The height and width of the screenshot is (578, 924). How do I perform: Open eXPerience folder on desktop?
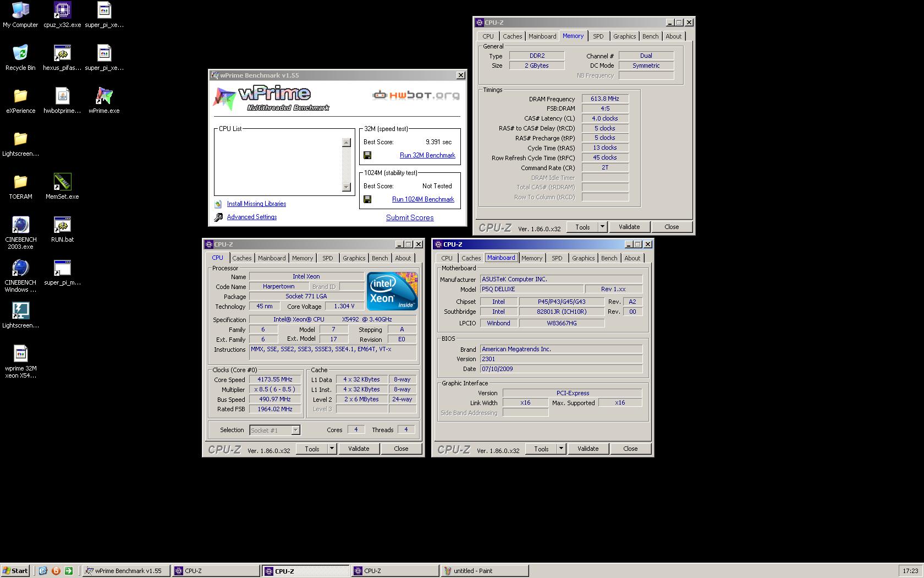tap(20, 96)
